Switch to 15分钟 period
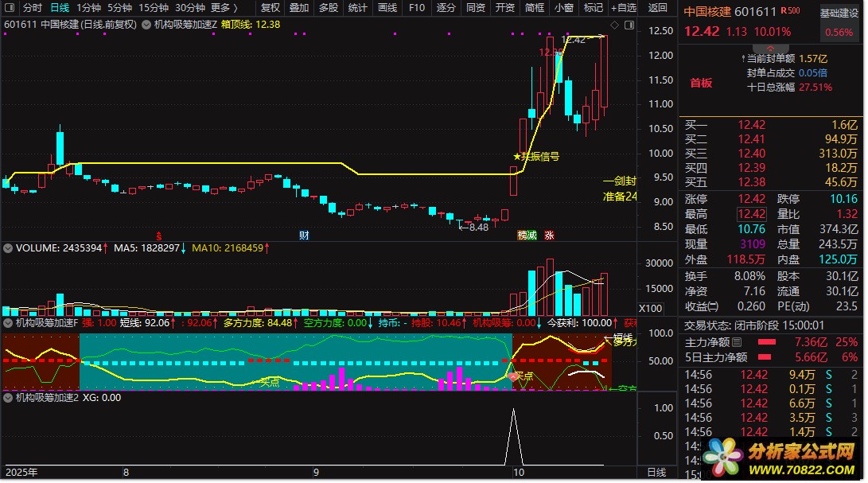Viewport: 868px width, 483px height. coord(154,8)
